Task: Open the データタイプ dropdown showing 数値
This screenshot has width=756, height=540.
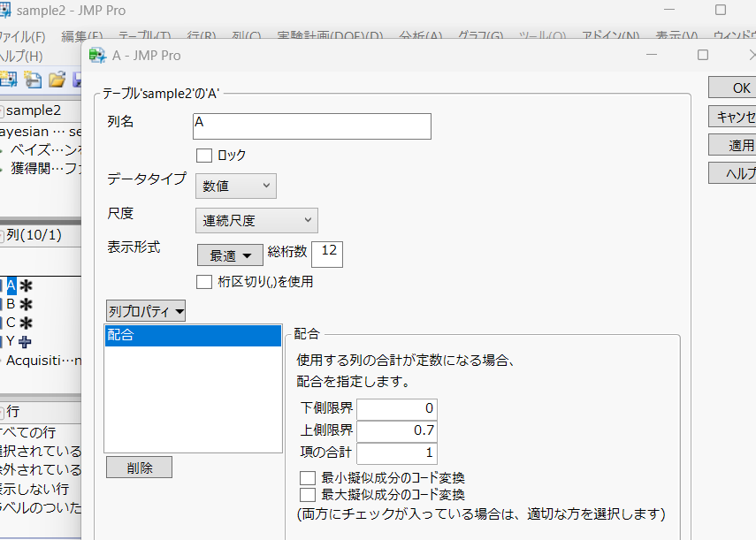Action: click(x=235, y=186)
